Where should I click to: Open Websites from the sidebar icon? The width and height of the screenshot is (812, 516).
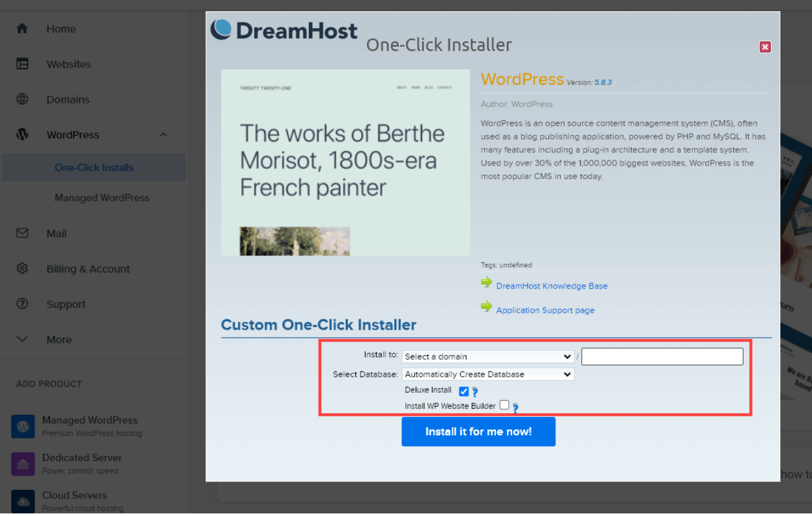point(22,64)
